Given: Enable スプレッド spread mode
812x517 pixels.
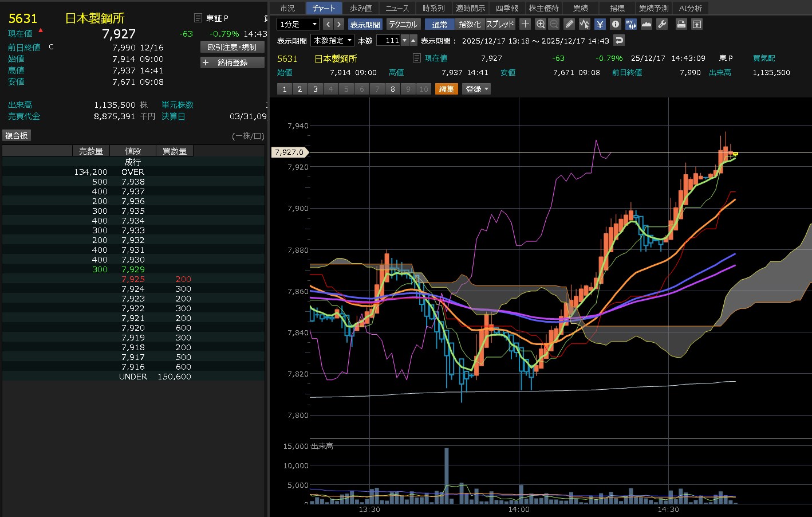Looking at the screenshot, I should 500,24.
